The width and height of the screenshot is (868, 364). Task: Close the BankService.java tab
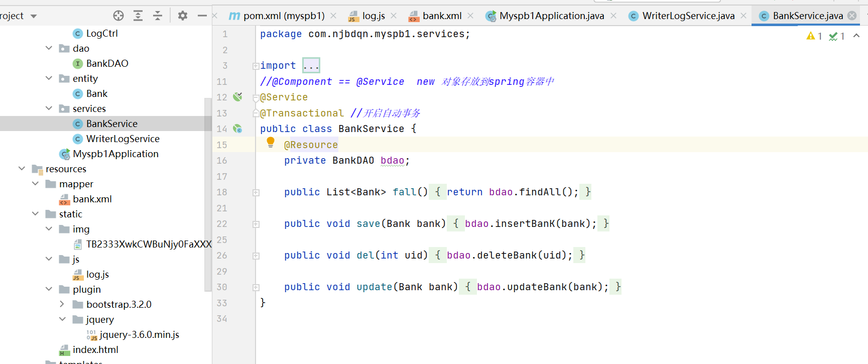[852, 16]
